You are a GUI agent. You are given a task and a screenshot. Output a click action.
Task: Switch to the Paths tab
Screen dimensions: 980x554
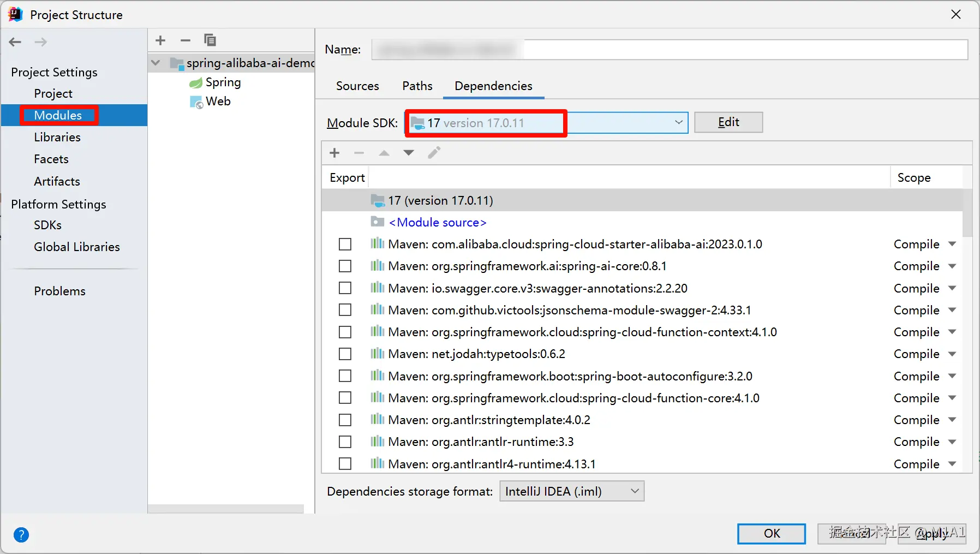(417, 86)
